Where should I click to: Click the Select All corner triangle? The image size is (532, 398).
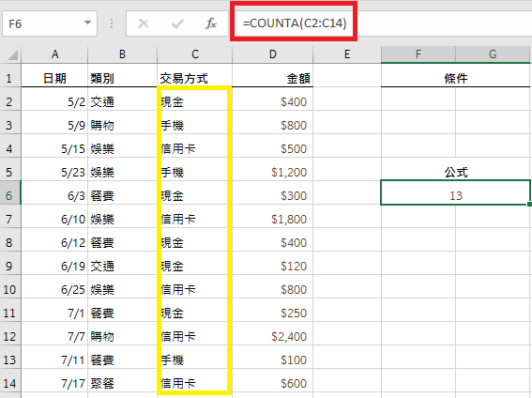12,54
